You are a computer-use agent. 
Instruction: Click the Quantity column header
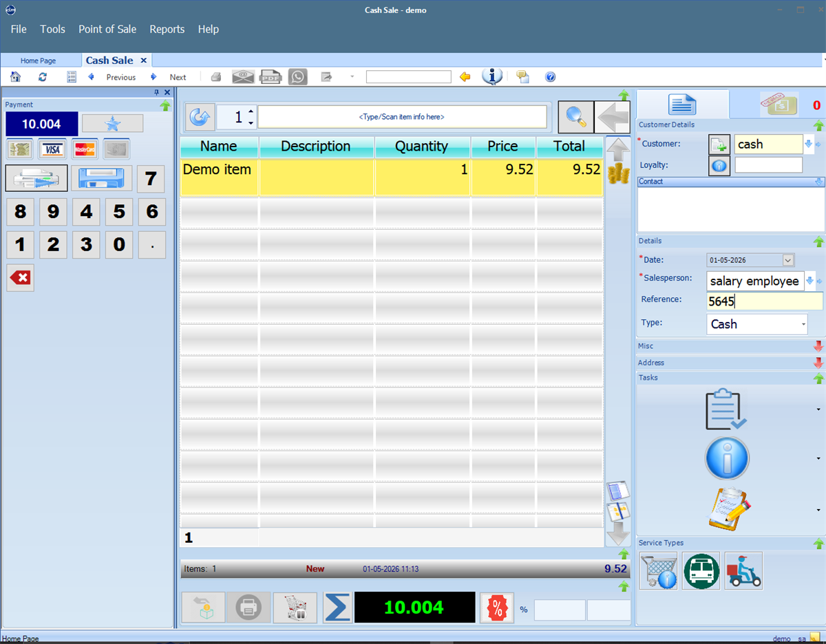423,147
